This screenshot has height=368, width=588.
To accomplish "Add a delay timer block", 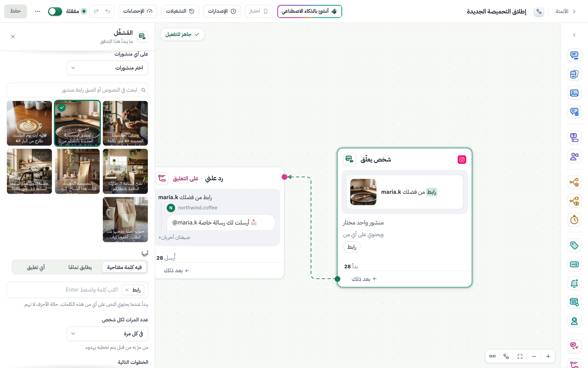I will tap(574, 220).
